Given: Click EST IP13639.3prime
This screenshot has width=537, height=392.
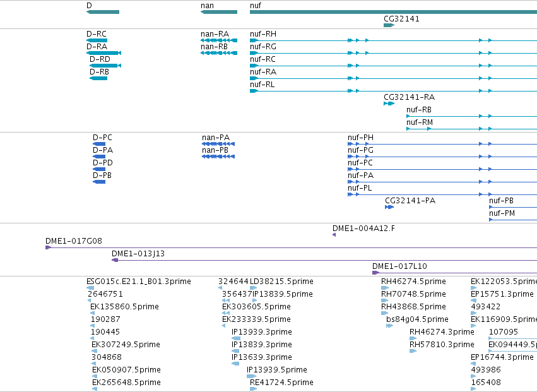Looking at the screenshot, I should 235,364.
